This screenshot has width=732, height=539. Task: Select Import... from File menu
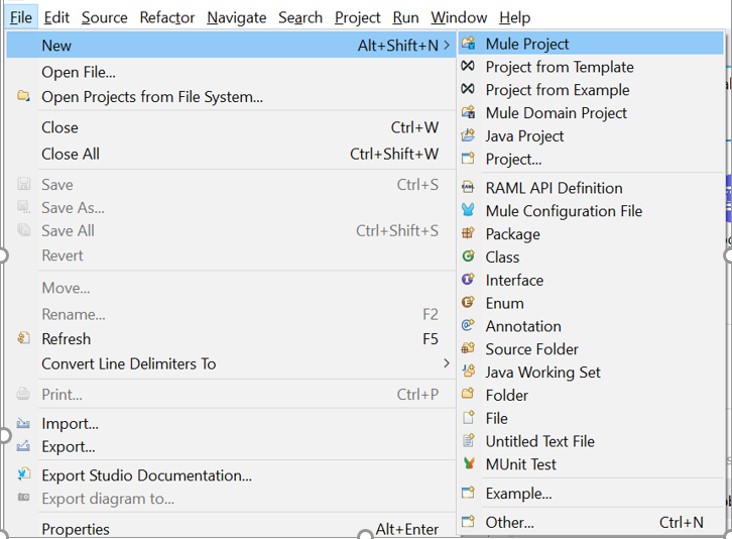69,423
